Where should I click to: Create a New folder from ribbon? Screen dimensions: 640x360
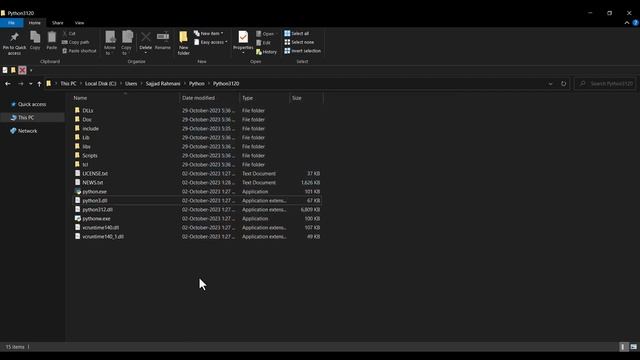click(x=183, y=43)
